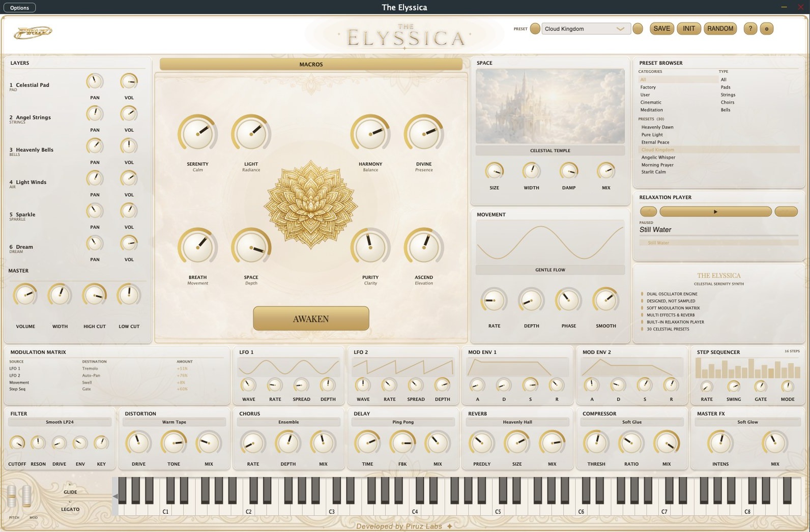This screenshot has width=810, height=532.
Task: Open the Cloud Kingdom preset dropdown
Action: pyautogui.click(x=586, y=29)
